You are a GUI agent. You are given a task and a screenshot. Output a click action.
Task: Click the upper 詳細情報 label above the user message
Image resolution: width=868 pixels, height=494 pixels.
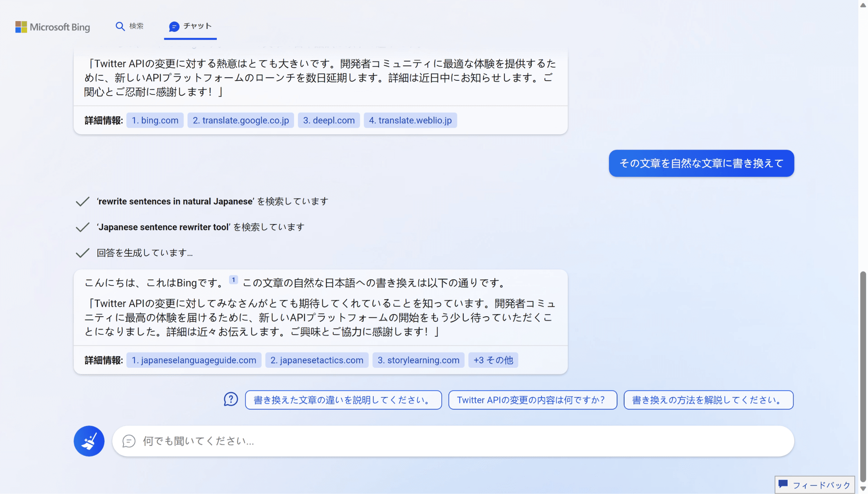tap(104, 120)
